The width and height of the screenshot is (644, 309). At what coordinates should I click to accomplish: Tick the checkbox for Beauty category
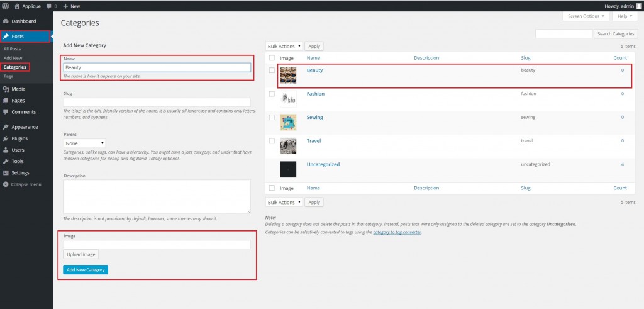272,70
